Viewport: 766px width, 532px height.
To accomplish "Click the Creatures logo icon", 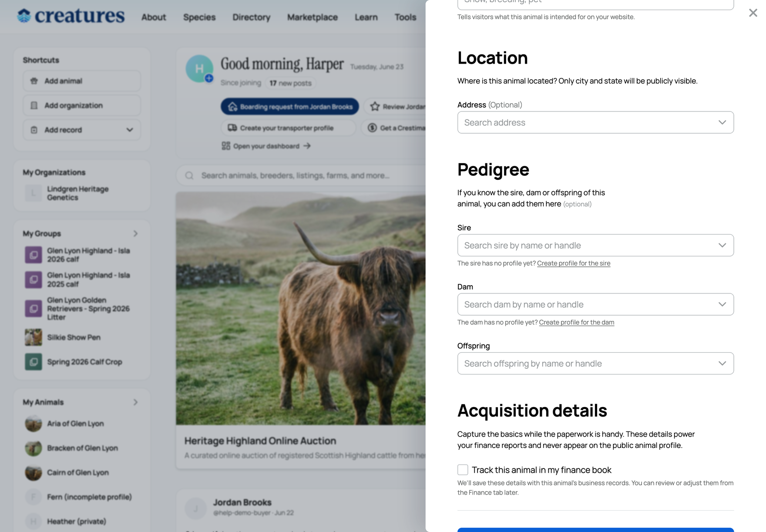I will (24, 16).
